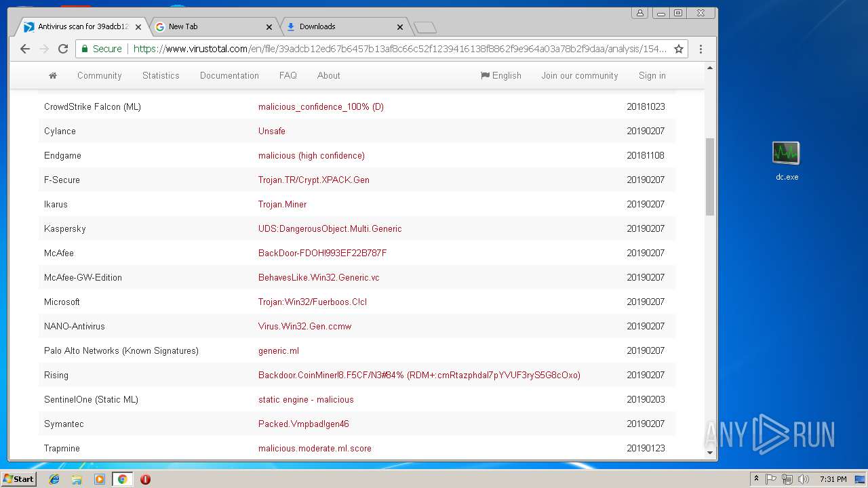The image size is (868, 488).
Task: Click page scrollbar up arrow
Action: 710,68
